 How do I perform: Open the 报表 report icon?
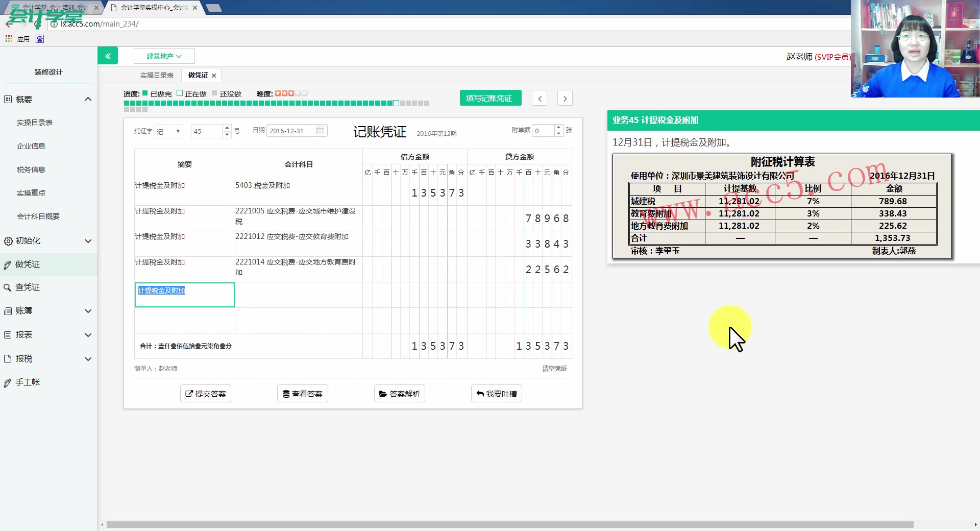pos(7,335)
